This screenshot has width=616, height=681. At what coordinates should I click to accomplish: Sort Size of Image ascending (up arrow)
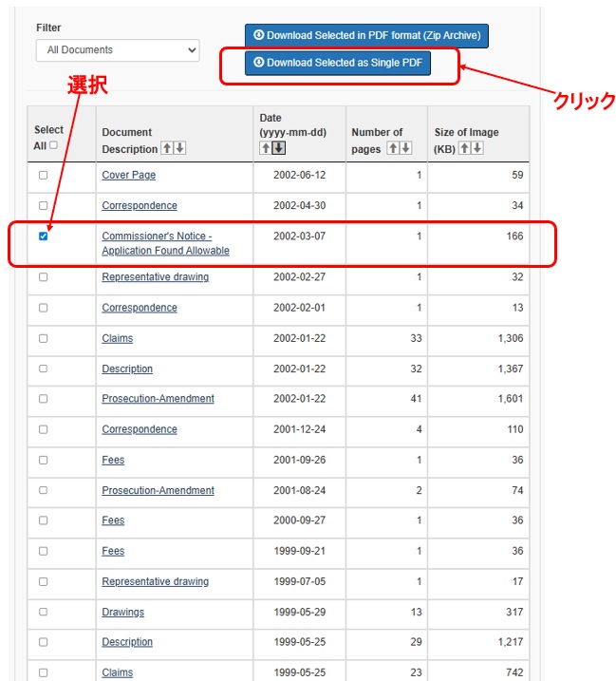[x=464, y=148]
